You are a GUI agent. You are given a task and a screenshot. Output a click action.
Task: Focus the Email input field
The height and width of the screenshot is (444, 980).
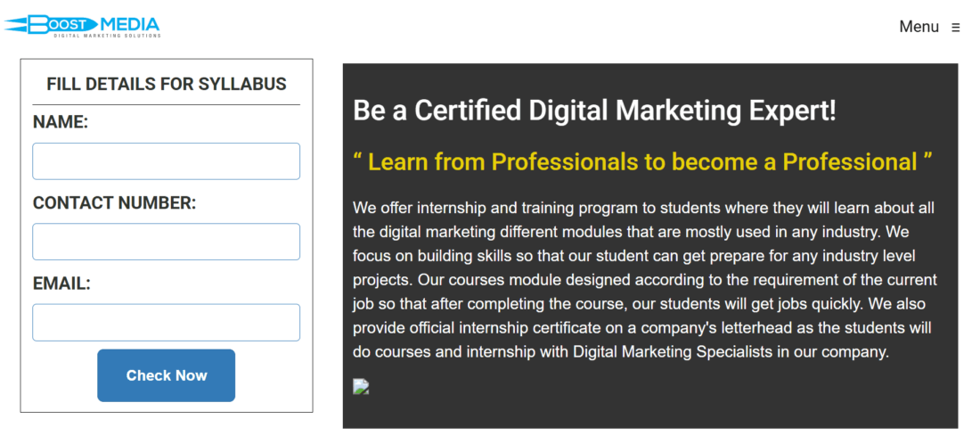pyautogui.click(x=166, y=323)
